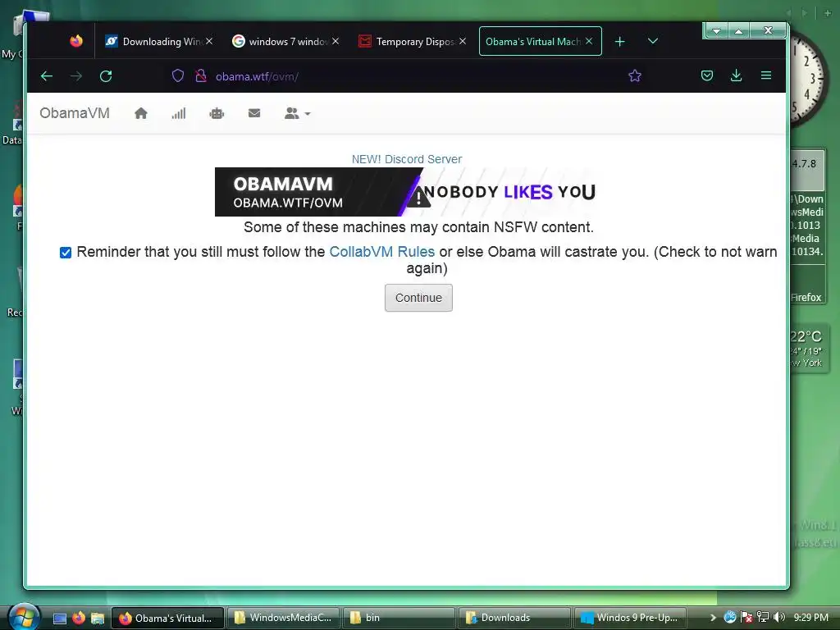The image size is (840, 630).
Task: Open the Firefox hamburger menu
Action: tap(766, 75)
